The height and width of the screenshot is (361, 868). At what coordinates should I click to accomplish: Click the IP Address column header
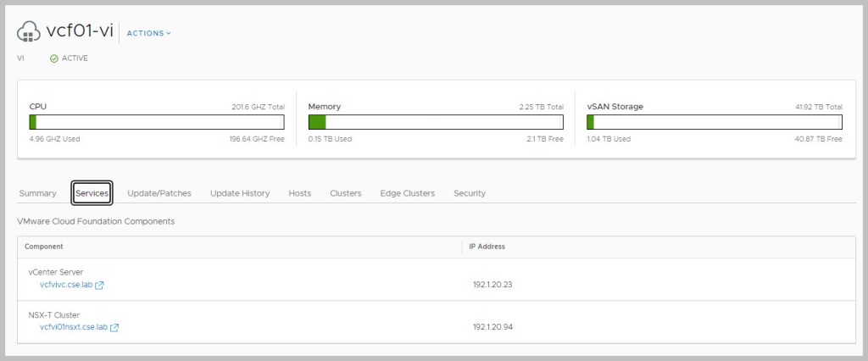click(x=487, y=247)
